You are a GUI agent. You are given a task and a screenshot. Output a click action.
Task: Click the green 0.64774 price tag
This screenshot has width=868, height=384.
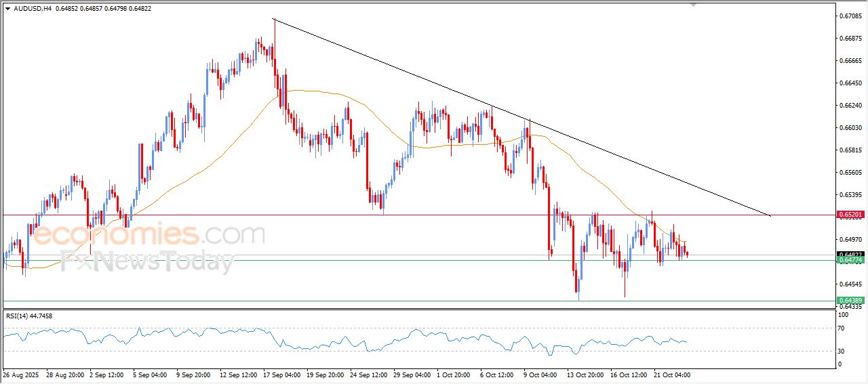850,260
